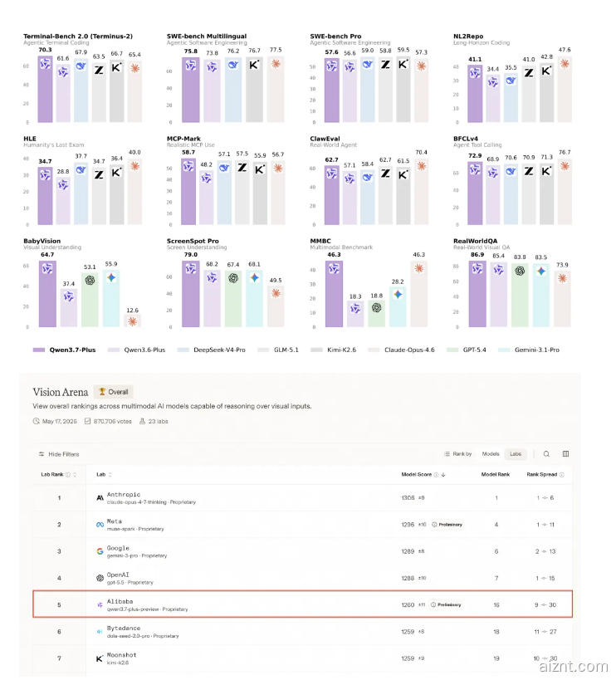Click the info icon next to Lab Rank

[x=67, y=474]
